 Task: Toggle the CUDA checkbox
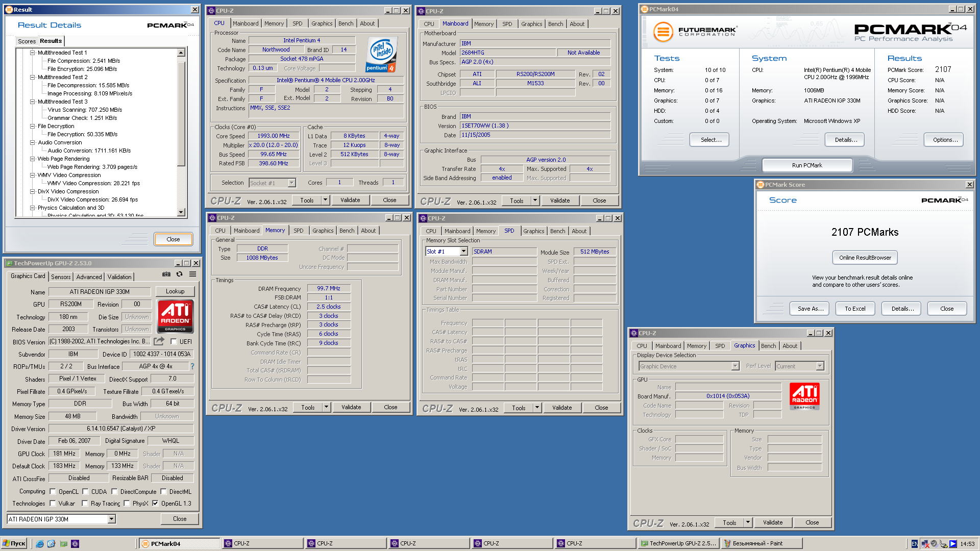point(85,492)
